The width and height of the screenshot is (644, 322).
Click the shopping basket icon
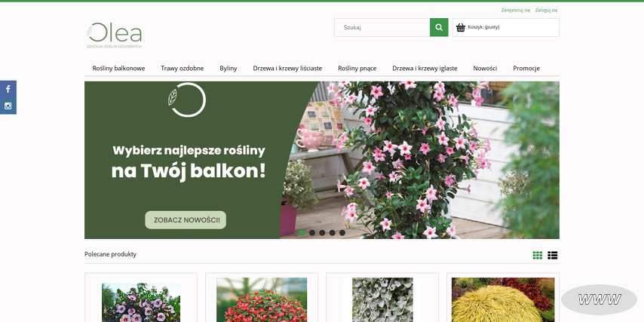click(x=461, y=27)
